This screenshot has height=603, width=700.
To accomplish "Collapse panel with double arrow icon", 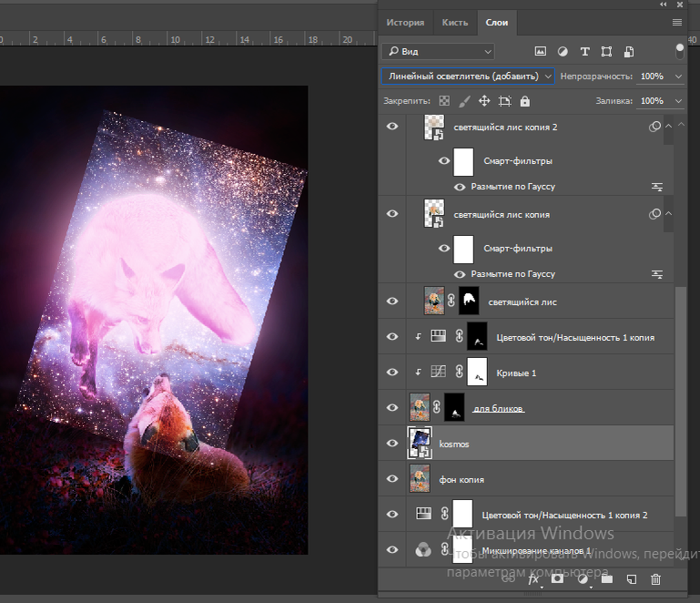I will coord(664,5).
